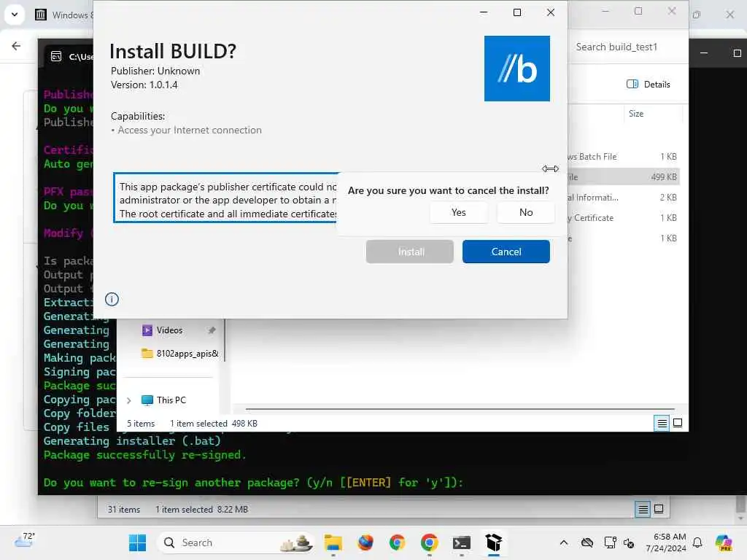Viewport: 747px width, 560px height.
Task: Switch rear Explorer window to details view
Action: [643, 510]
